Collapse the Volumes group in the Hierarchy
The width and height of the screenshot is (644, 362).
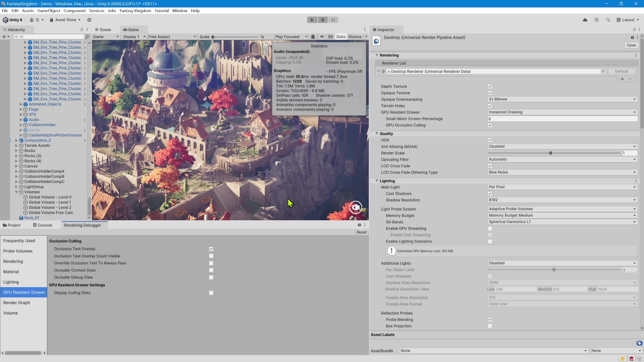[x=17, y=192]
